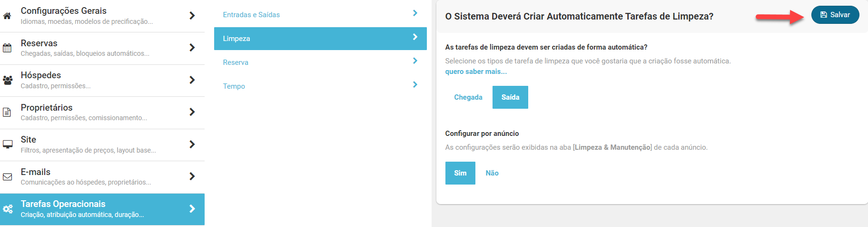Expand Configurações Gerais chevron arrow
The image size is (868, 227).
point(192,16)
